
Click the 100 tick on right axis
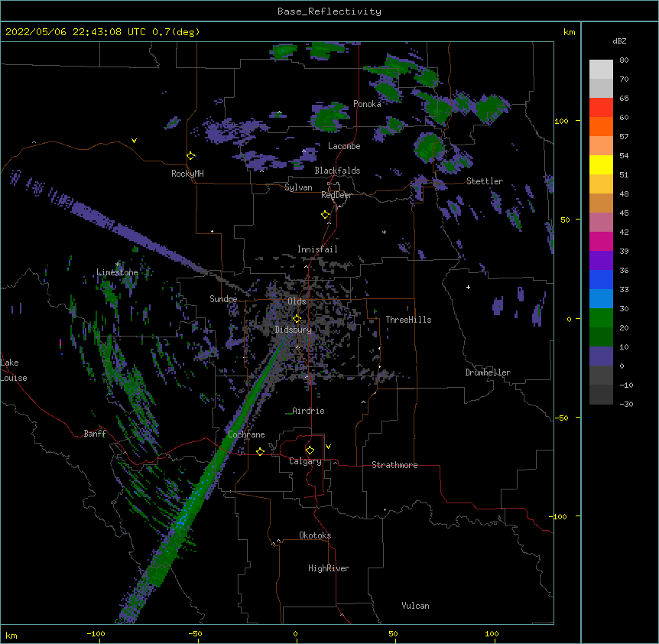click(561, 121)
